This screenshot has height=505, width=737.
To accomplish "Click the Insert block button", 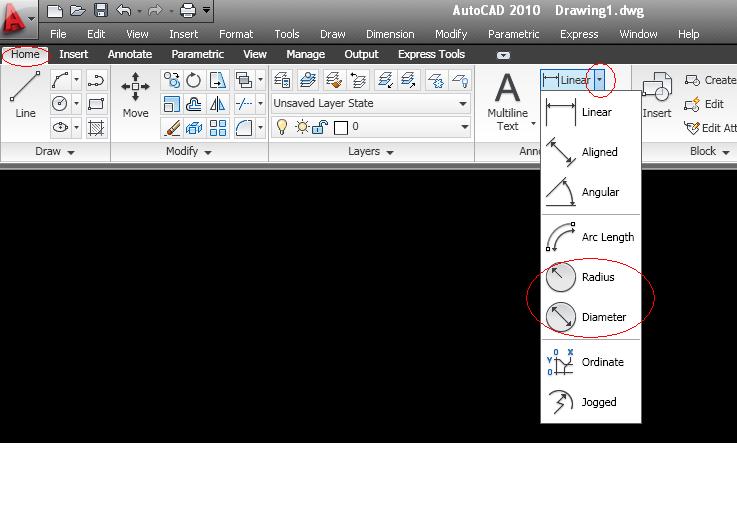I will 657,95.
